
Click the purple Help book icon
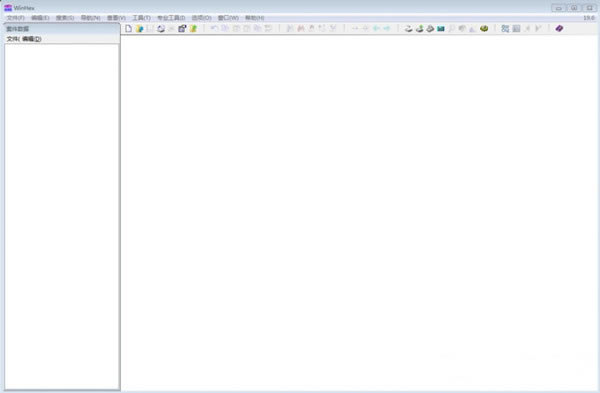point(559,29)
